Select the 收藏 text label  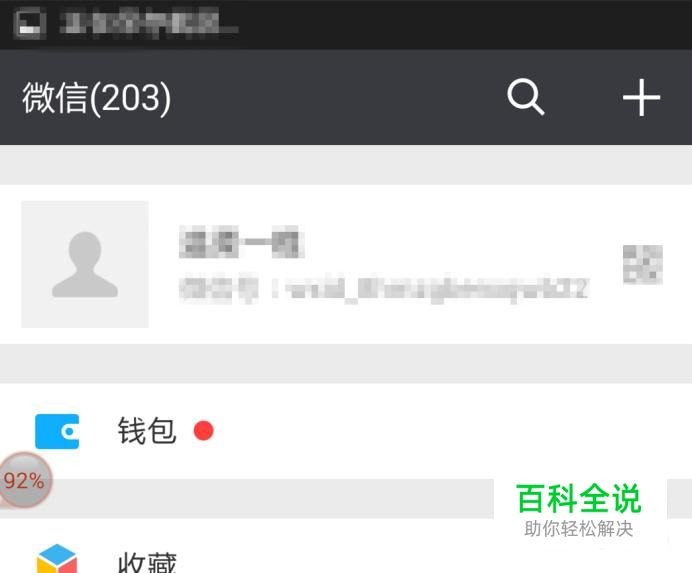click(147, 562)
